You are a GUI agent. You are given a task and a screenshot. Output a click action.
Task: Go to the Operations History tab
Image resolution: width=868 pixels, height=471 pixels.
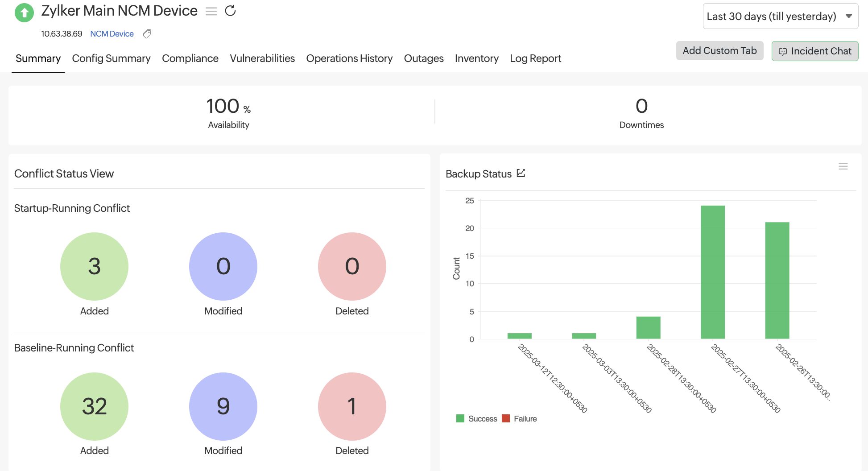pos(349,58)
